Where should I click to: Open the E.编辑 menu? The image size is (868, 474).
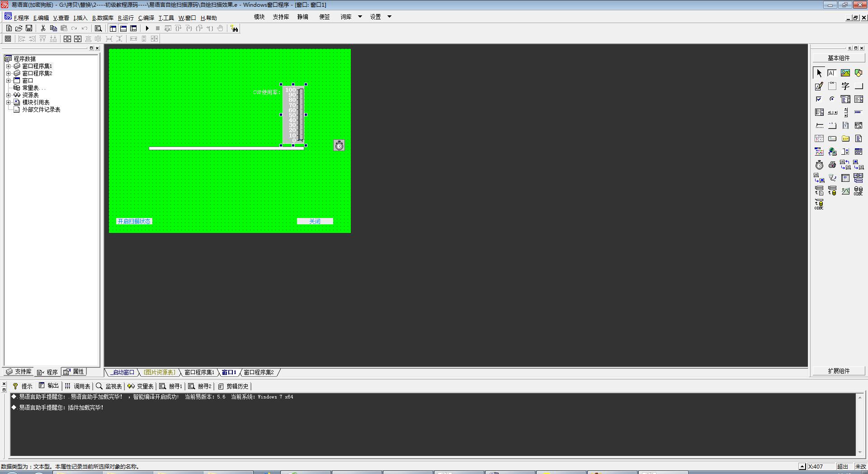tap(41, 18)
